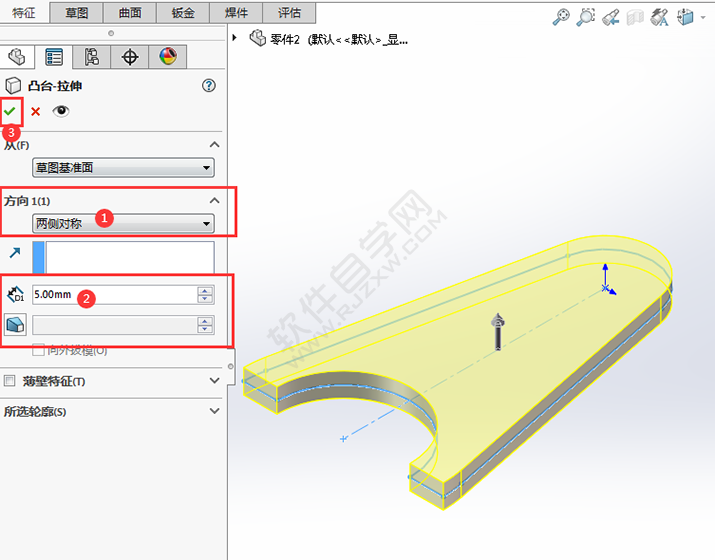Image resolution: width=715 pixels, height=560 pixels.
Task: Open the 草图基准面 start condition dropdown
Action: pos(123,168)
